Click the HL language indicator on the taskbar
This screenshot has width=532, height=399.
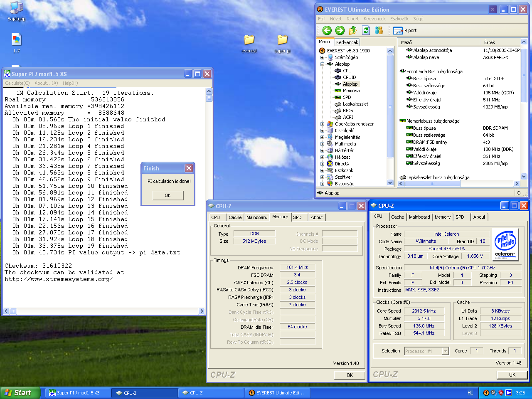click(x=470, y=393)
